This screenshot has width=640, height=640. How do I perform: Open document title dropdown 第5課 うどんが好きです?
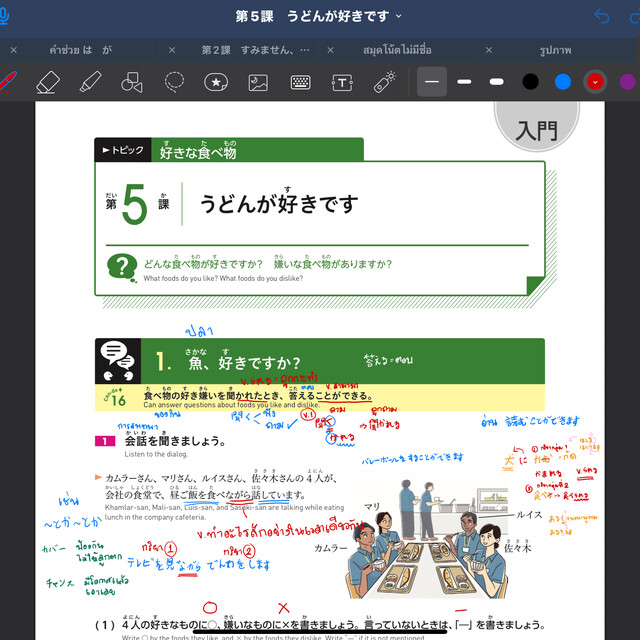[319, 16]
